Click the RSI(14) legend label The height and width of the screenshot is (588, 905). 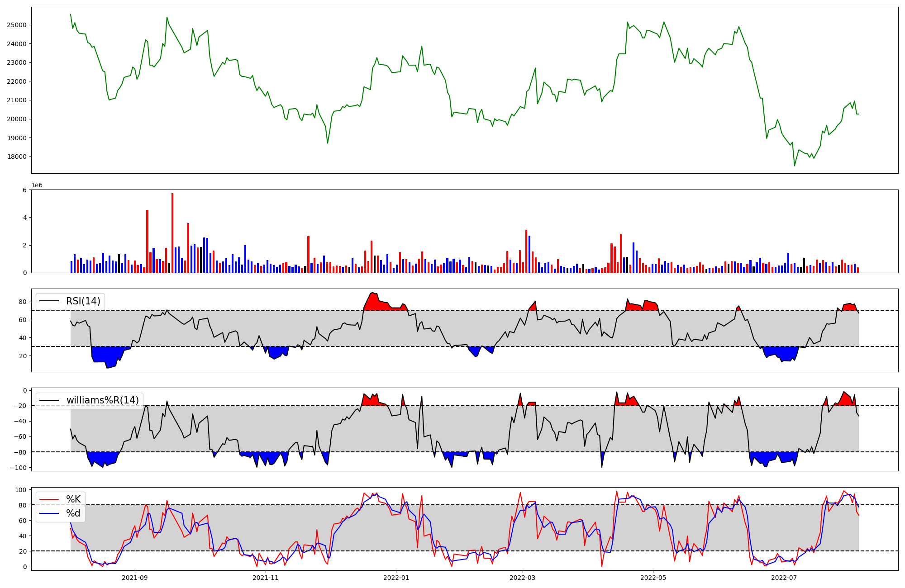83,301
